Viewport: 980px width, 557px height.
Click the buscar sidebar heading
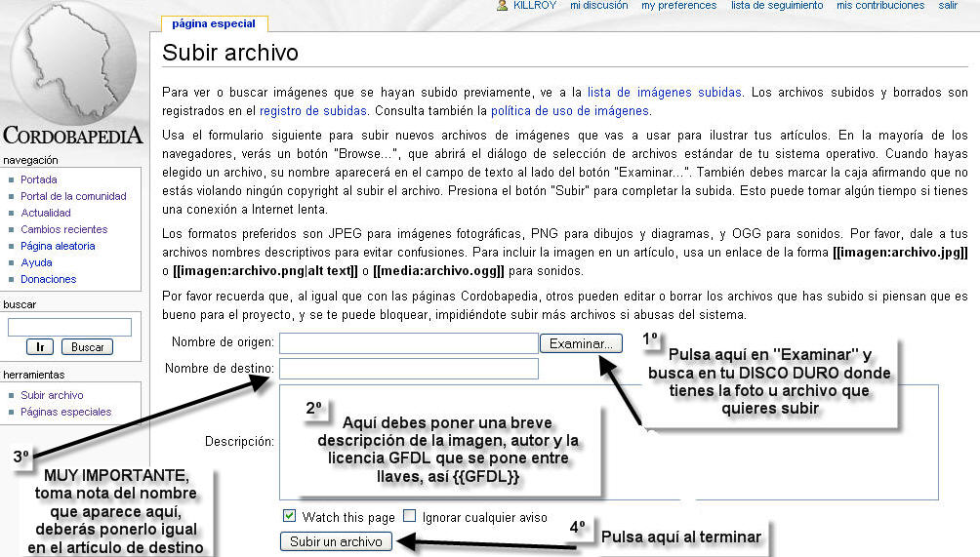[20, 304]
